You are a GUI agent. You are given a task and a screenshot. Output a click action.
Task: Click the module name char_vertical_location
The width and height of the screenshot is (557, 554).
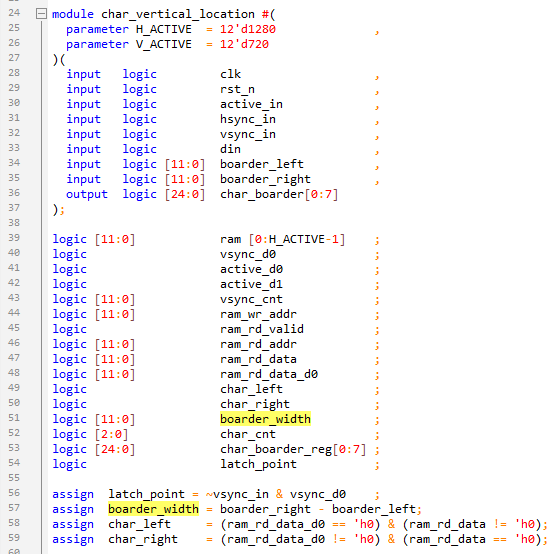[178, 14]
